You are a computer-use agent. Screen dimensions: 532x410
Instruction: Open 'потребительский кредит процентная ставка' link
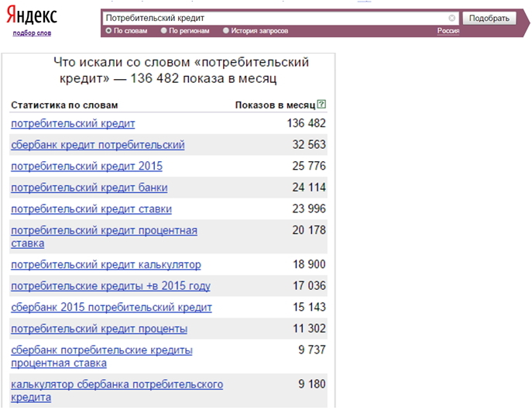coord(104,230)
